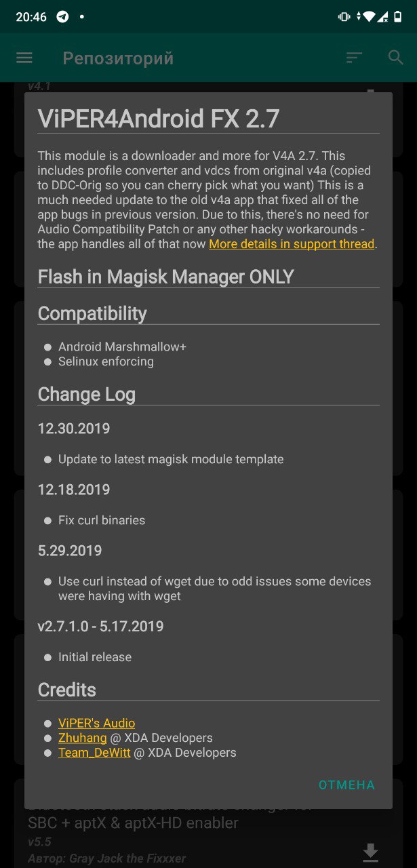Dismiss the dialog with ОТМЕНА
Screen dimensions: 417x868
(346, 785)
